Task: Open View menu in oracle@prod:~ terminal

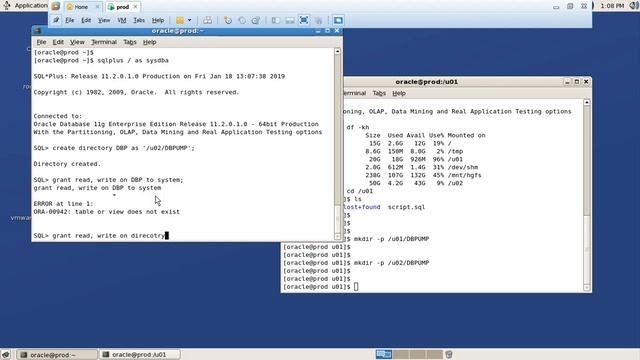Action: tap(77, 42)
